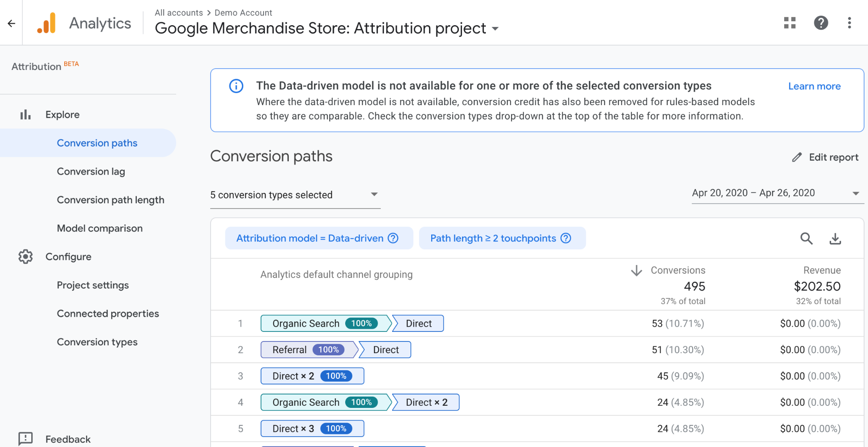This screenshot has height=447, width=868.
Task: Open the Google apps grid icon
Action: (x=790, y=23)
